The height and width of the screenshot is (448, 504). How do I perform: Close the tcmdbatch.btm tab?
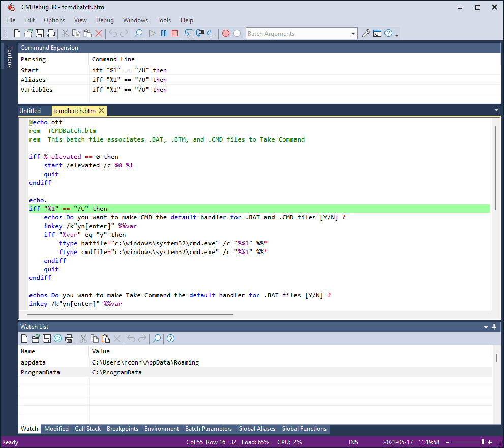(x=102, y=110)
